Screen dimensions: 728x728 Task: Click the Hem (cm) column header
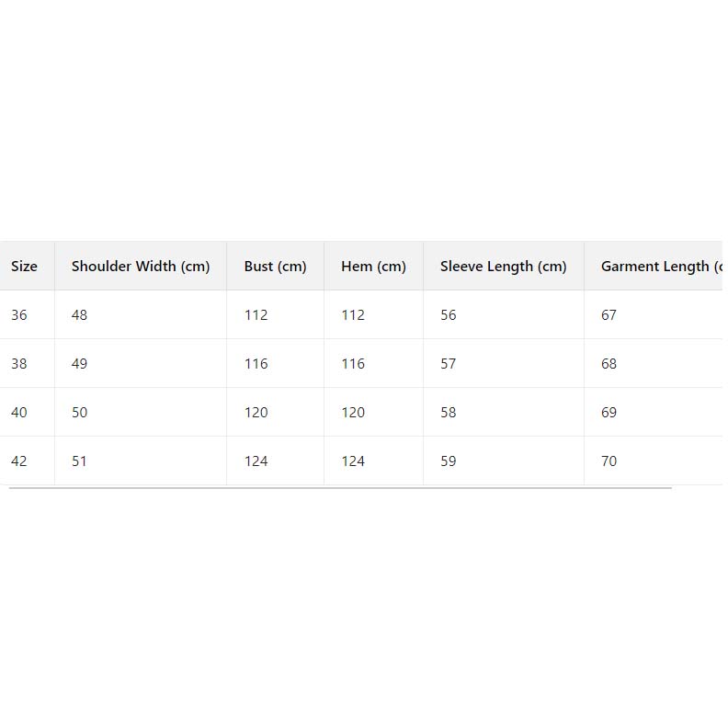(373, 267)
